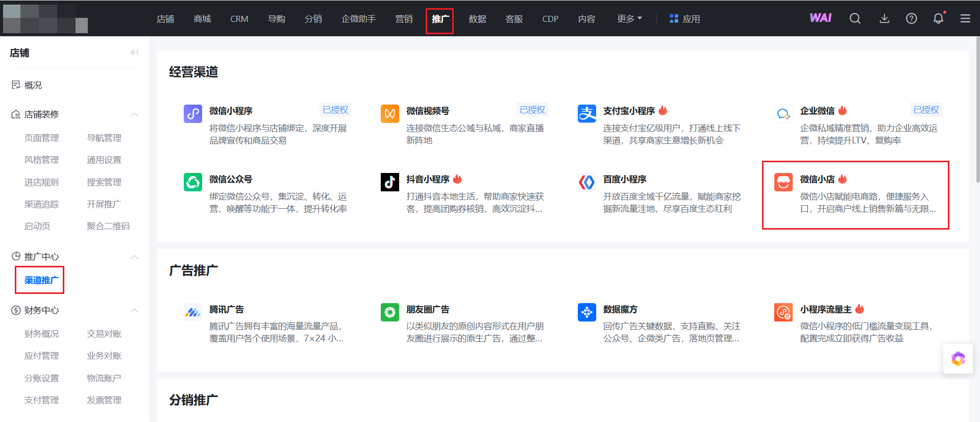Open the download center icon
Image resolution: width=980 pixels, height=422 pixels.
tap(885, 19)
